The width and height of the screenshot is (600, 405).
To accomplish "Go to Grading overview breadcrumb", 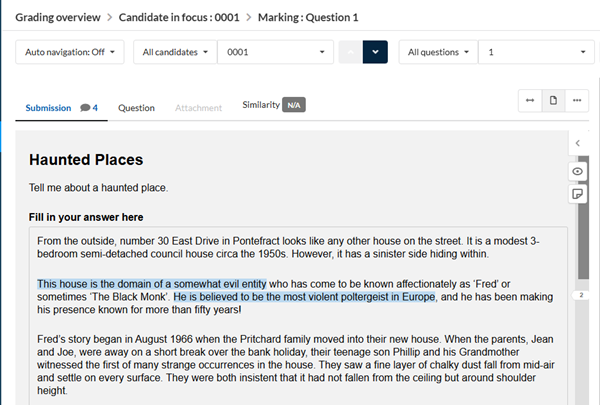I will click(x=56, y=17).
